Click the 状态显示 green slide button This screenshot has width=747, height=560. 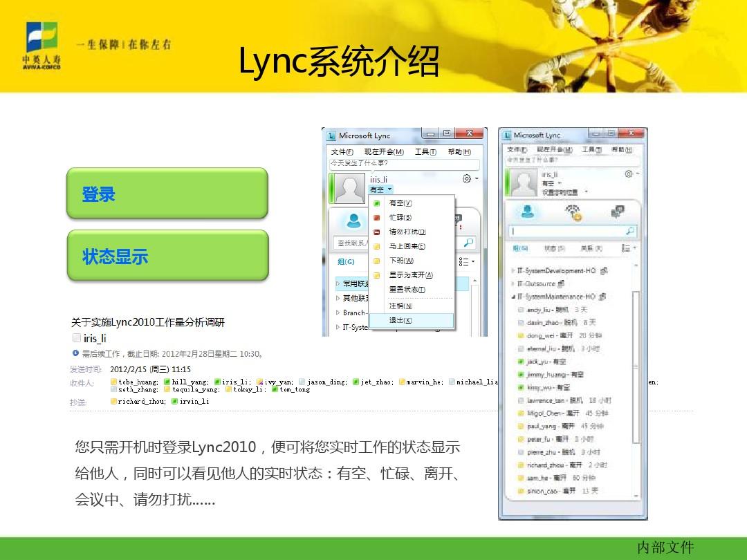(x=167, y=256)
